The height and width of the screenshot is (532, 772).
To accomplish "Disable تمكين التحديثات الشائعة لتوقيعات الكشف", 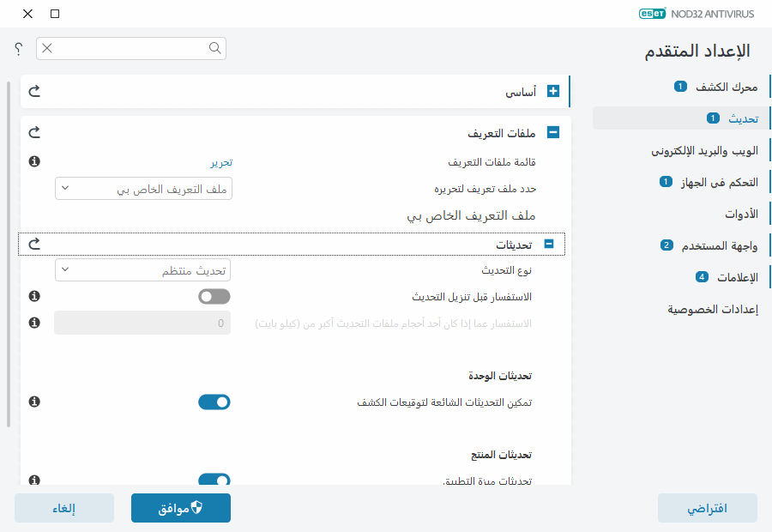I will pos(214,402).
